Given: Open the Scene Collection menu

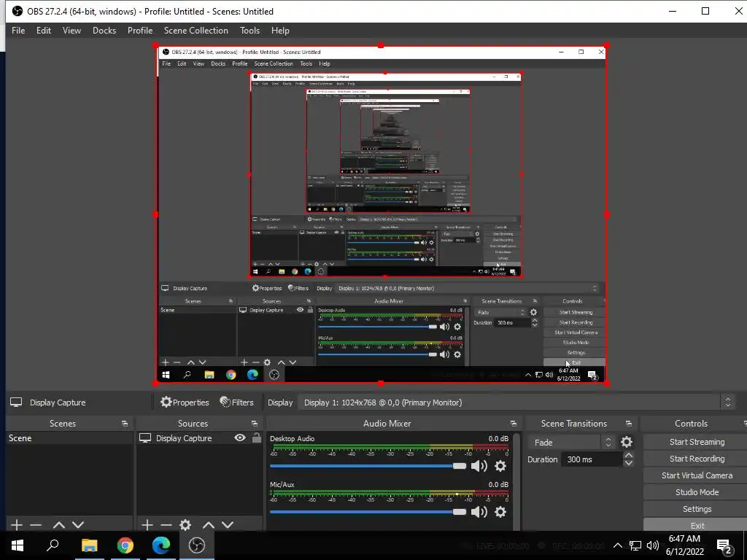Looking at the screenshot, I should (196, 31).
